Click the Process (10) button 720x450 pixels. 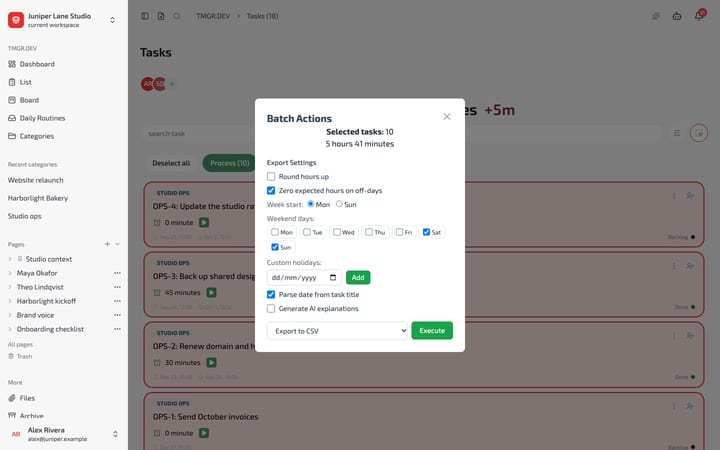coord(229,163)
